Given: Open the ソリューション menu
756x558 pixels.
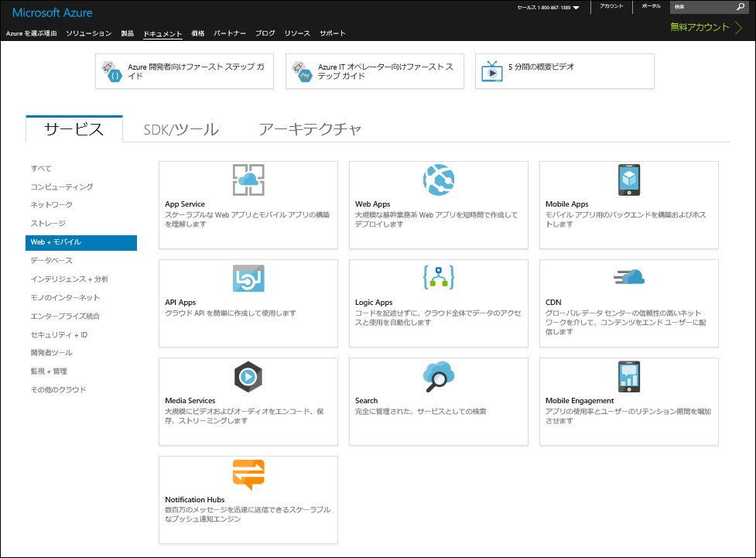Looking at the screenshot, I should click(x=89, y=33).
